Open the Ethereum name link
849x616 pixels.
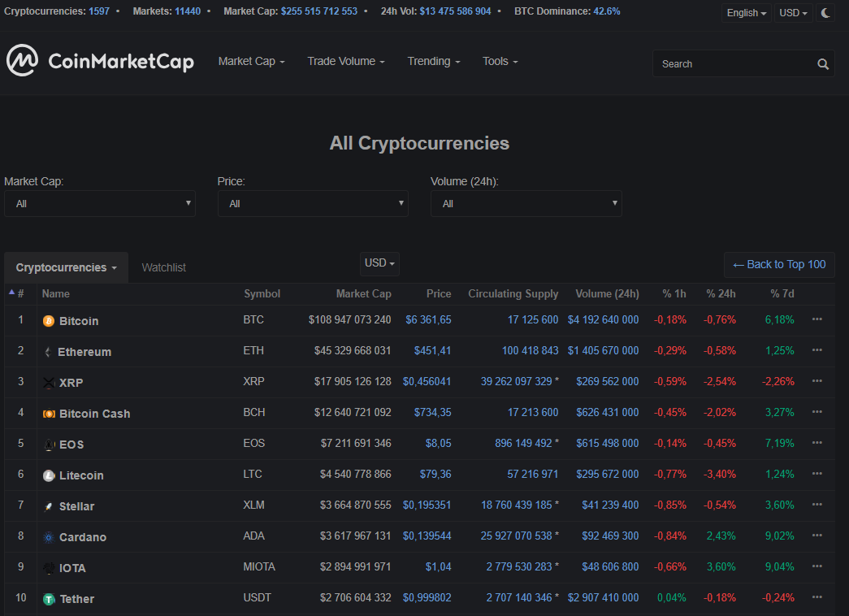tap(84, 352)
